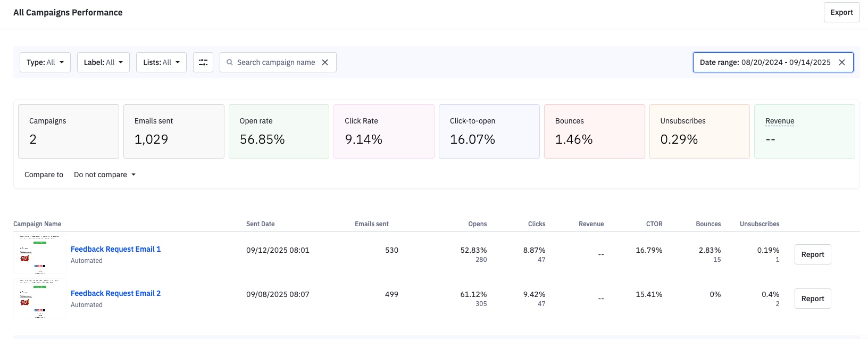
Task: Open the Lists filter dropdown
Action: [161, 62]
